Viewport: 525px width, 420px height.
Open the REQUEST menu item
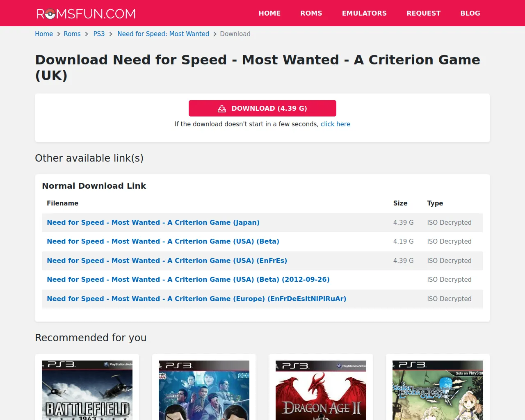pyautogui.click(x=424, y=13)
